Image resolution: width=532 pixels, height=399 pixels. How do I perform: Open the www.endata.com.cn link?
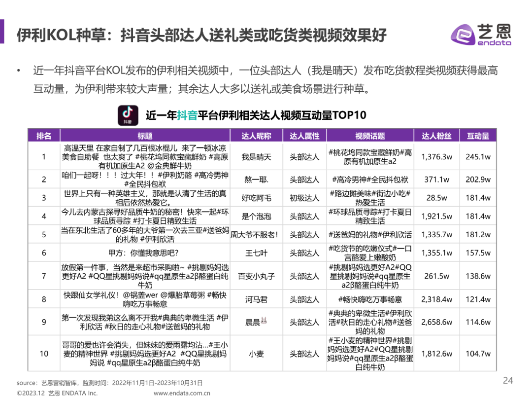click(182, 393)
